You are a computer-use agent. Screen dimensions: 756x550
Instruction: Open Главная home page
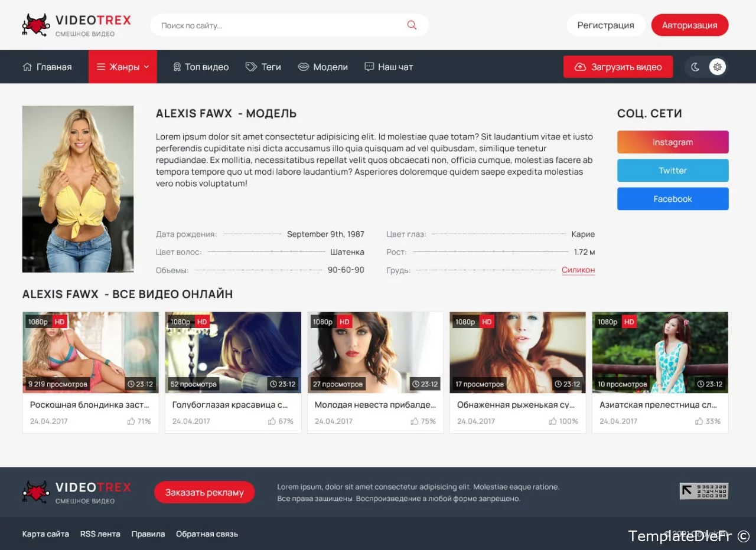pos(47,67)
